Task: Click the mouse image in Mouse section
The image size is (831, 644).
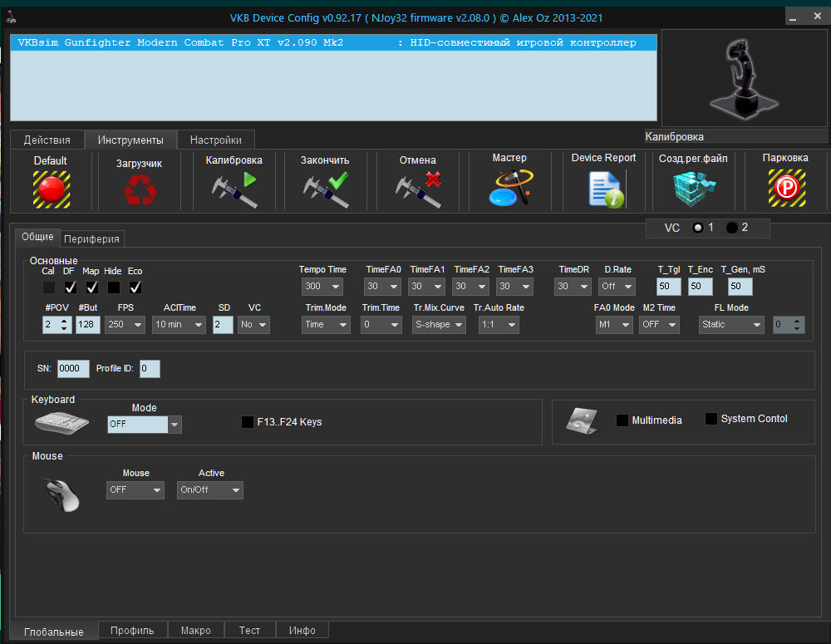Action: tap(62, 494)
